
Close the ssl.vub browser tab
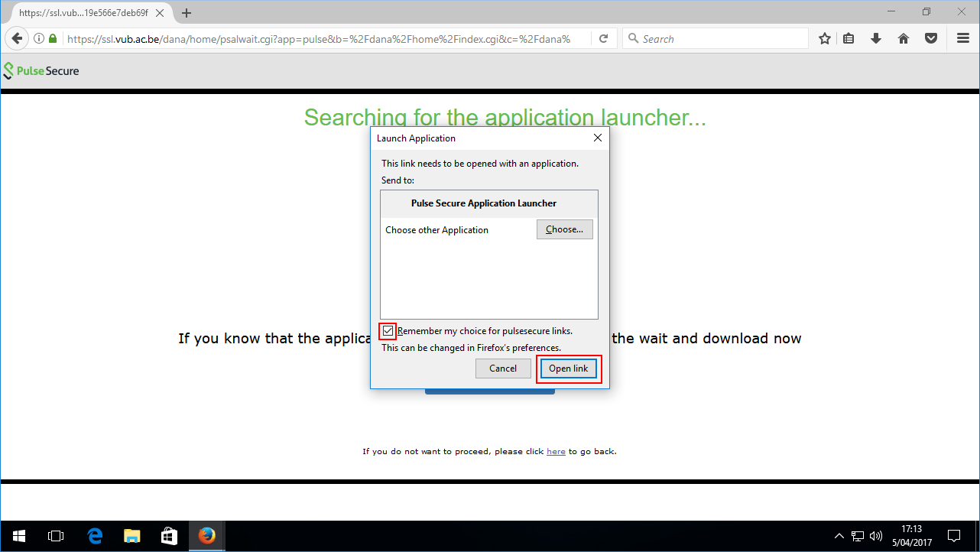[160, 13]
